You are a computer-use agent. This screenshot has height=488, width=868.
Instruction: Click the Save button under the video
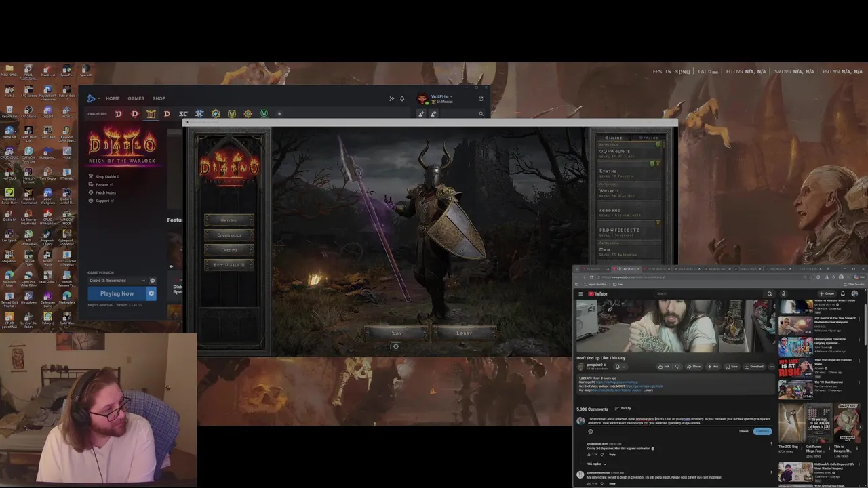pos(732,367)
